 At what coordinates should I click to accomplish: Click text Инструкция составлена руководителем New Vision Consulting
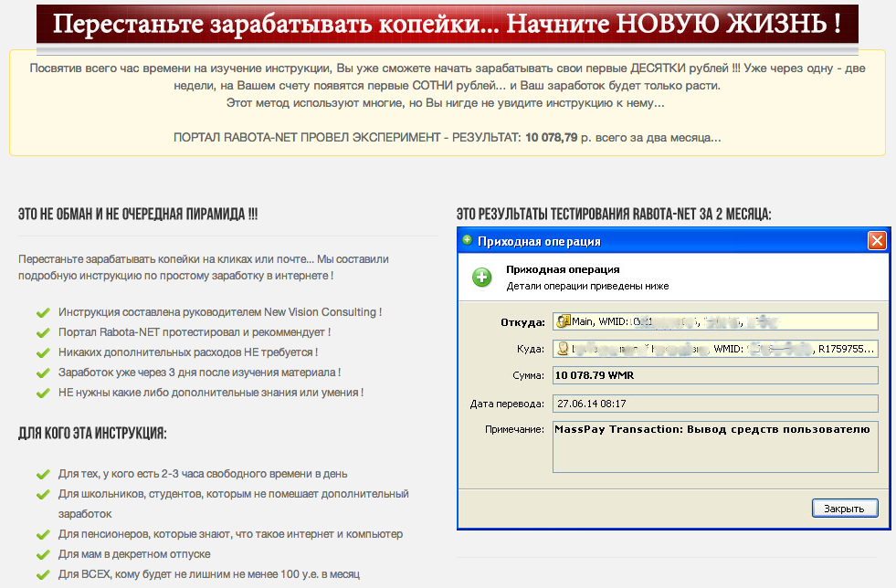coord(220,312)
